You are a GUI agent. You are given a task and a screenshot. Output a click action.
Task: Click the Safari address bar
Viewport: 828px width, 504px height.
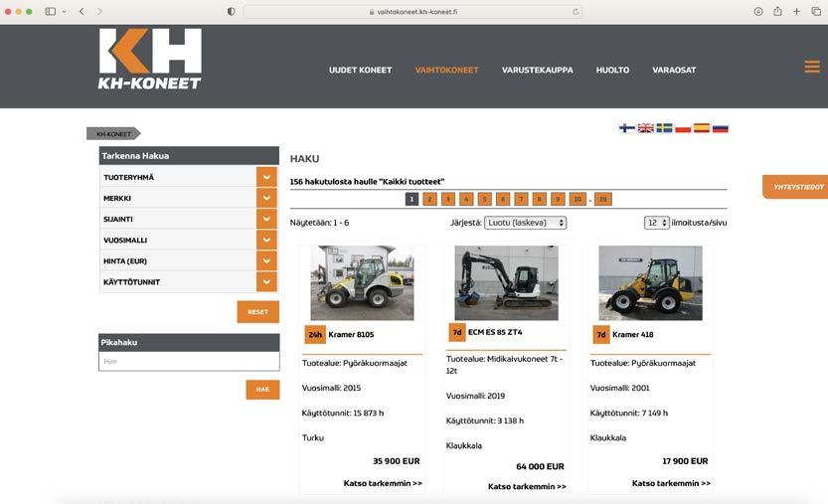413,12
